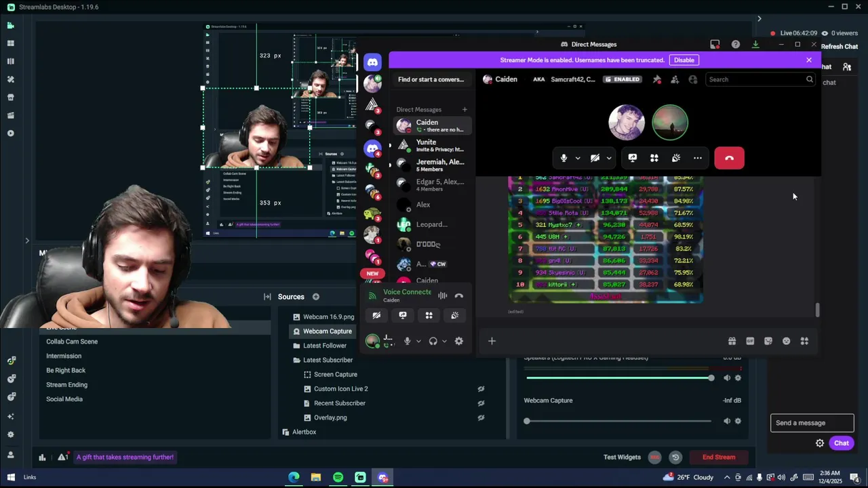
Task: Toggle microphone mute in Discord call
Action: point(564,158)
